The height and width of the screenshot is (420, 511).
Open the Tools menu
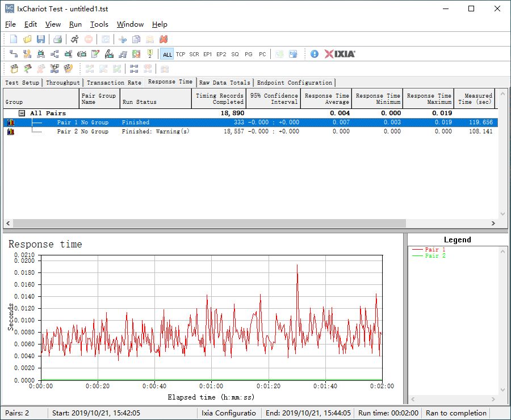tap(99, 24)
